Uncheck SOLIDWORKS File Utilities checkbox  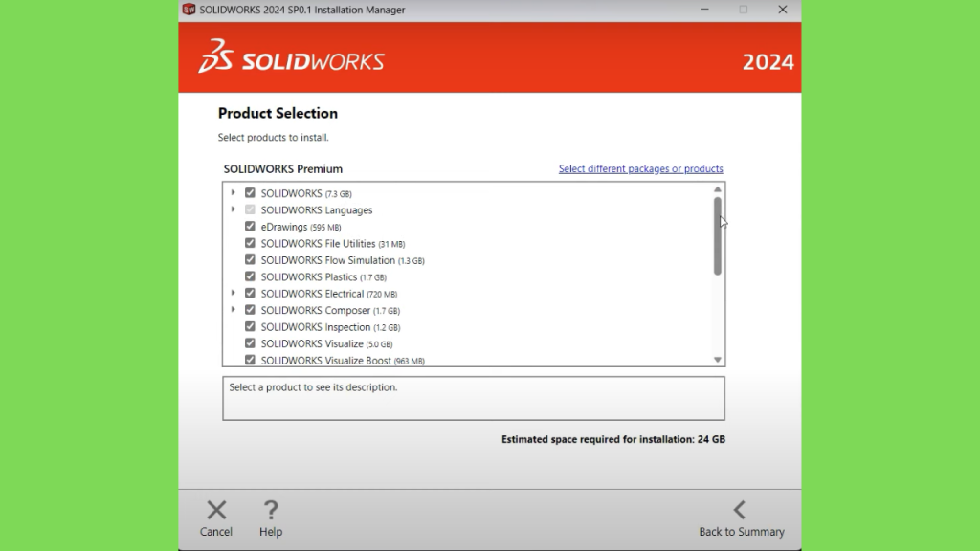[250, 243]
